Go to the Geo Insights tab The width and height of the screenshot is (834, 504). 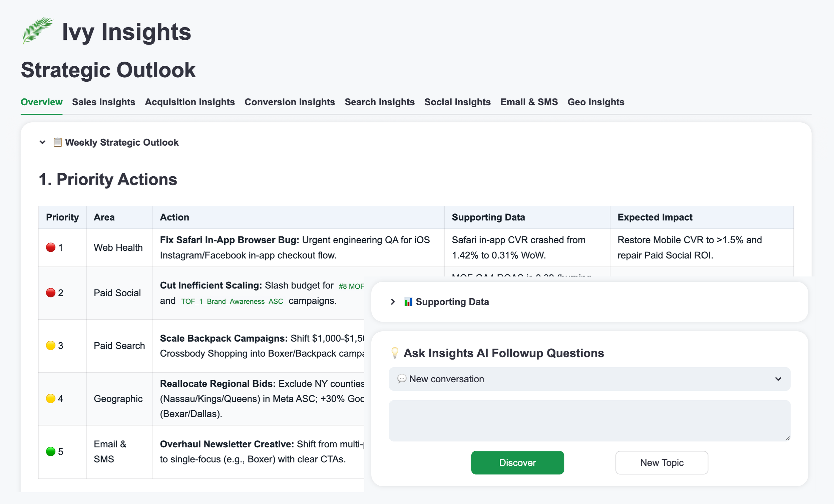coord(596,102)
